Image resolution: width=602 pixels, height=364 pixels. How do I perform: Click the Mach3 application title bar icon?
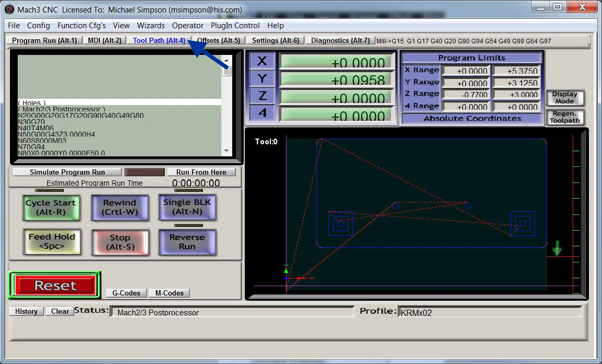(x=9, y=9)
